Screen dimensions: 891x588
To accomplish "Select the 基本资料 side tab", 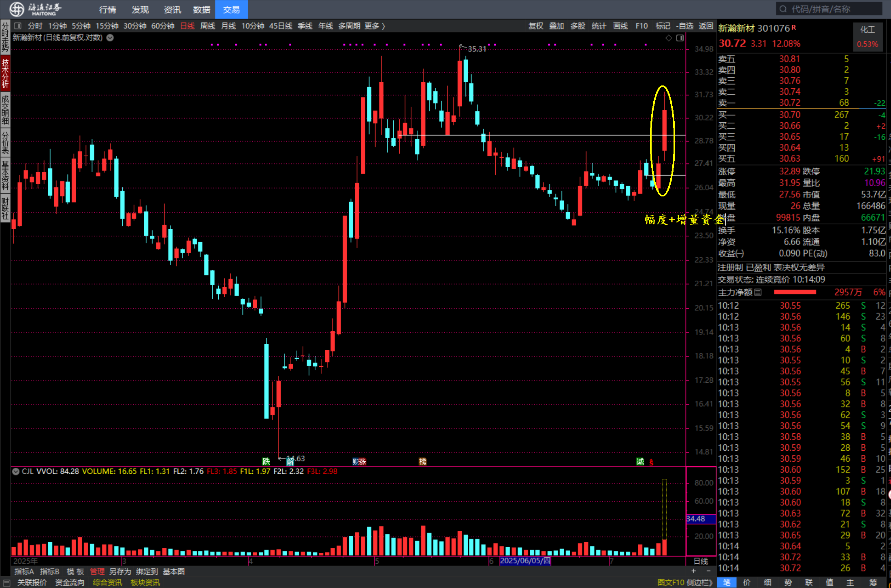I will [5, 175].
